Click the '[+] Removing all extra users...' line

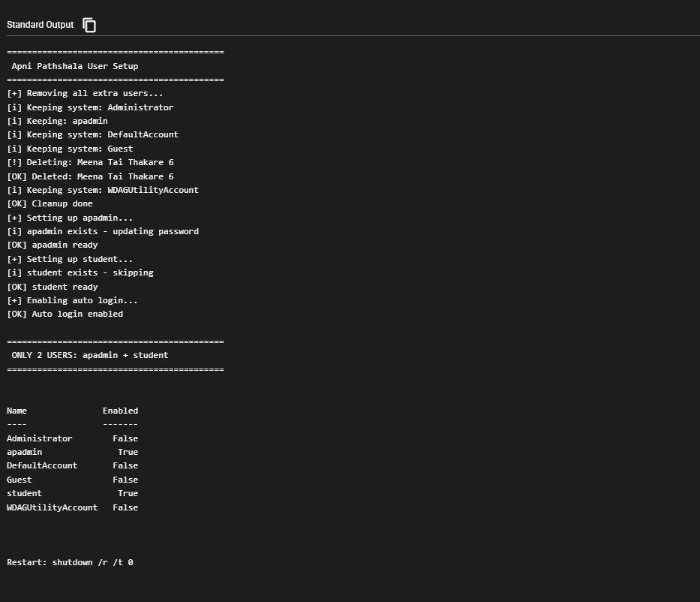pos(85,93)
